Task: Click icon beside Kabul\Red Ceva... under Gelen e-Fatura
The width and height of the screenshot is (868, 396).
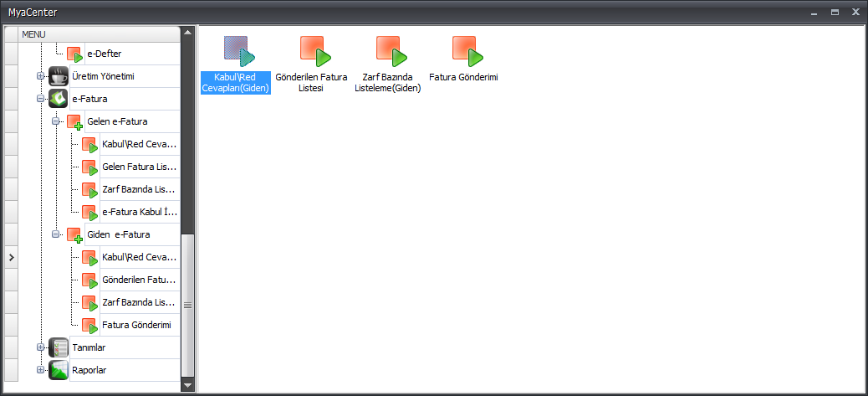Action: 89,145
